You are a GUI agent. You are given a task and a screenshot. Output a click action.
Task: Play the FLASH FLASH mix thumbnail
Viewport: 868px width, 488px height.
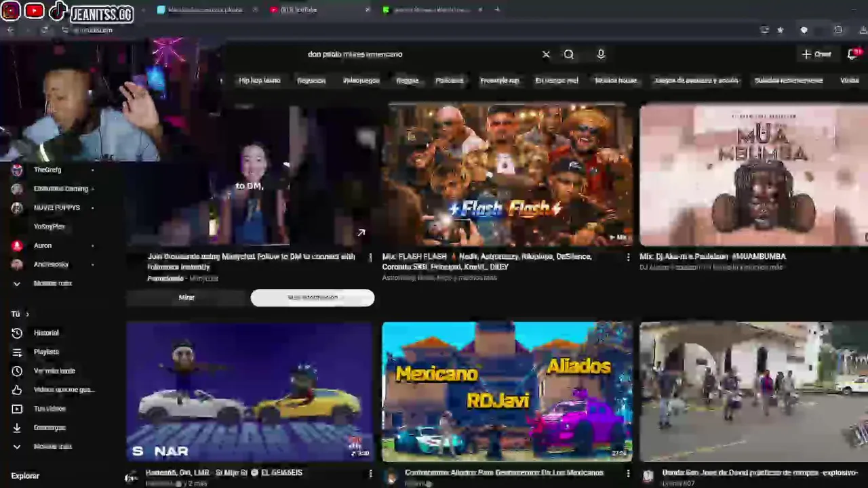click(x=507, y=175)
